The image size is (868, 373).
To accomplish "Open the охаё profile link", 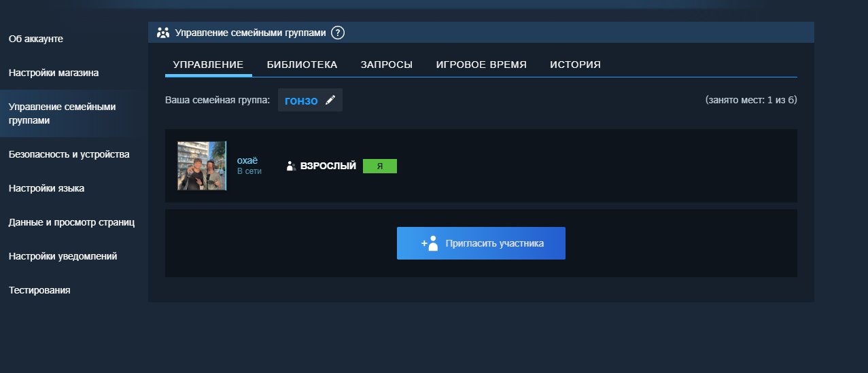I will point(247,160).
